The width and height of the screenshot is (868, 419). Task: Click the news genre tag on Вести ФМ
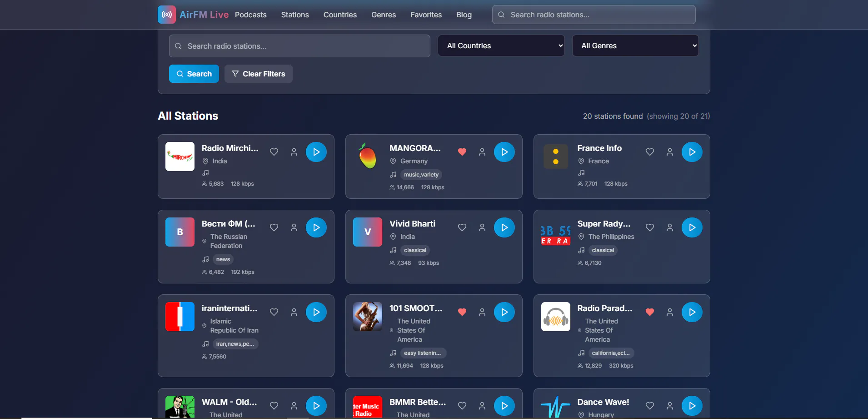[223, 259]
